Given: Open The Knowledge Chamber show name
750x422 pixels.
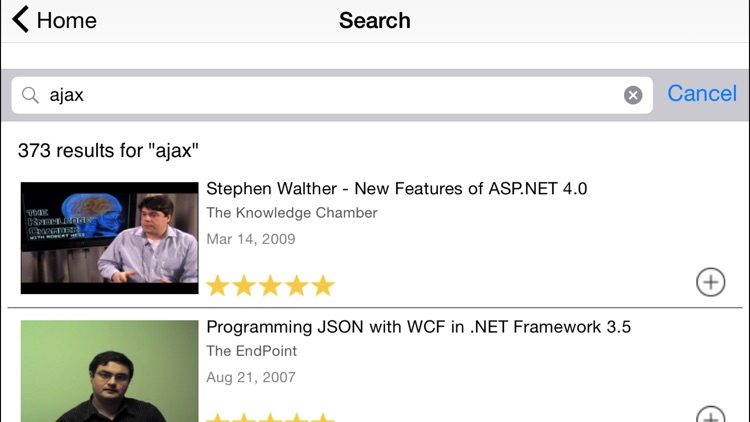Looking at the screenshot, I should point(291,212).
